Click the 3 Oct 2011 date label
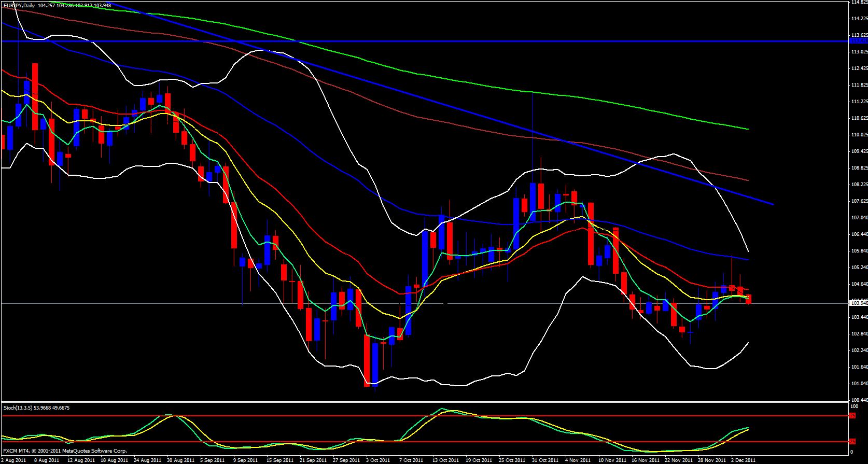The width and height of the screenshot is (868, 464). (378, 460)
